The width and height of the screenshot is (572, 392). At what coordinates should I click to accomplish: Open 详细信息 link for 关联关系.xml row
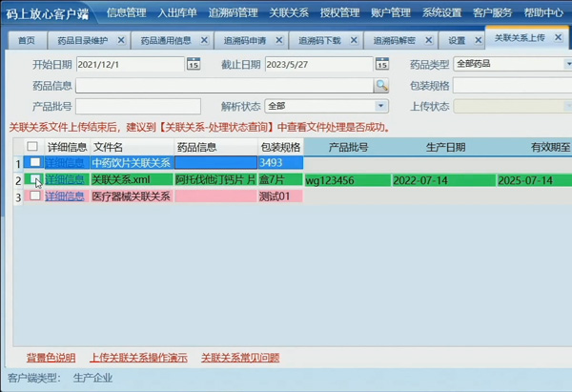click(x=66, y=179)
